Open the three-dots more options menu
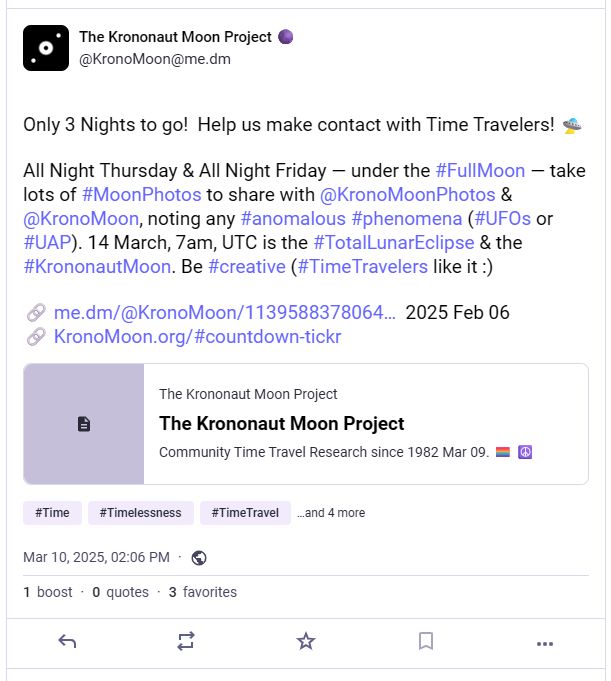The height and width of the screenshot is (681, 611). pos(544,642)
